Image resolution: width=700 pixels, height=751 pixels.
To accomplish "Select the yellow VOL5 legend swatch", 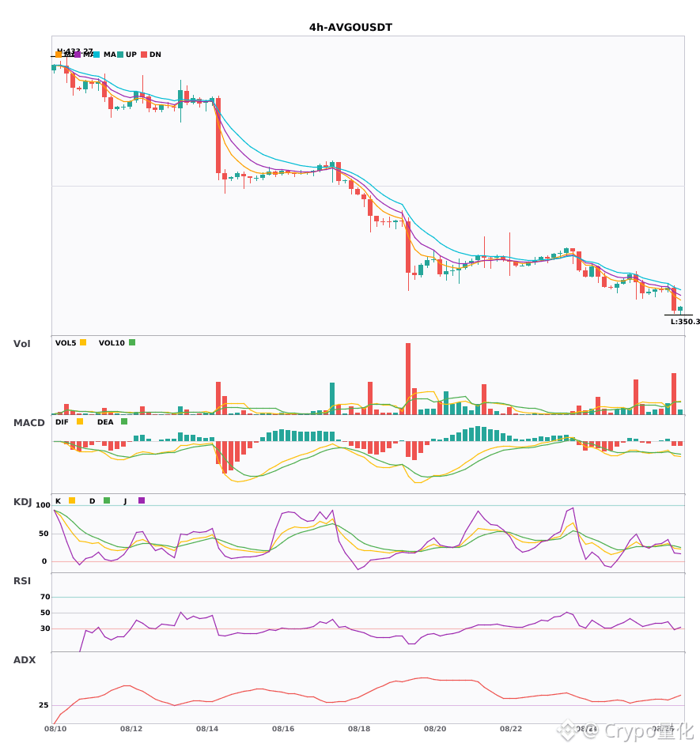I will pos(83,342).
